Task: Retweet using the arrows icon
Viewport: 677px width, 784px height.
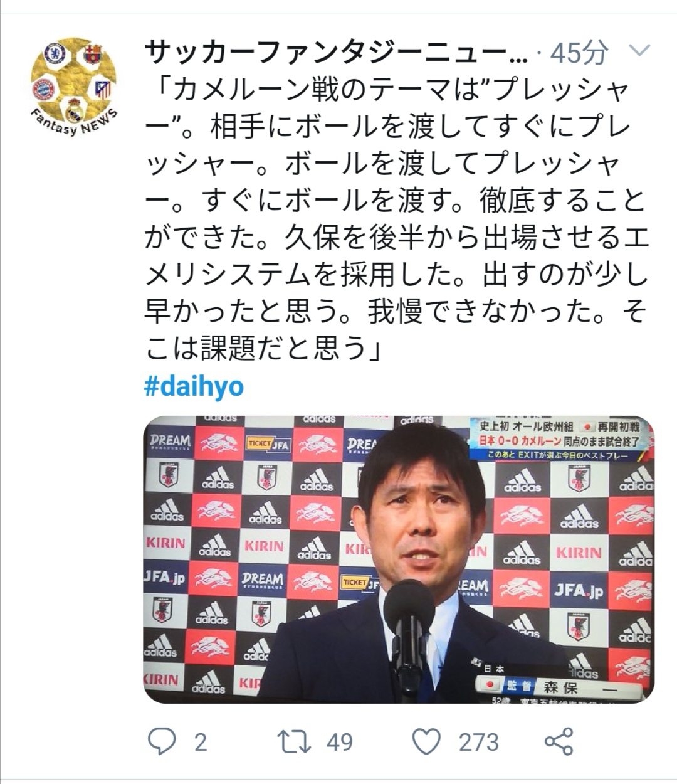Action: click(295, 741)
